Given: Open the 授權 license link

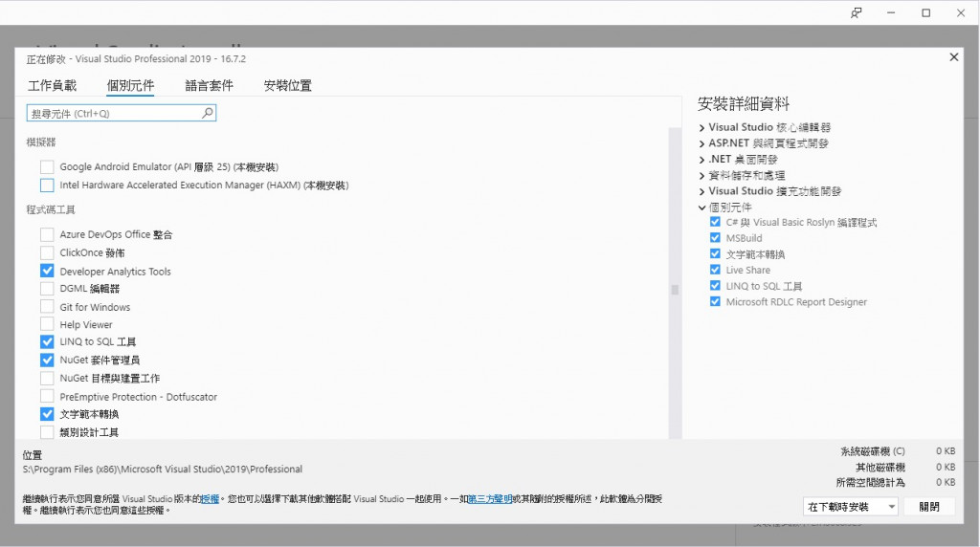Looking at the screenshot, I should (210, 499).
